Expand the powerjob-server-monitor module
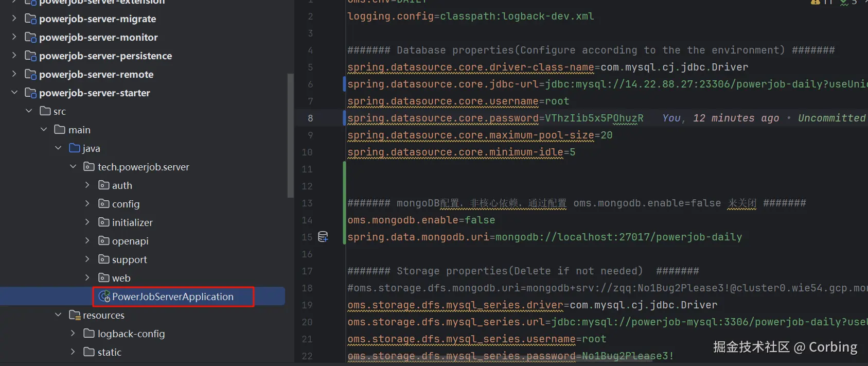 [x=14, y=37]
